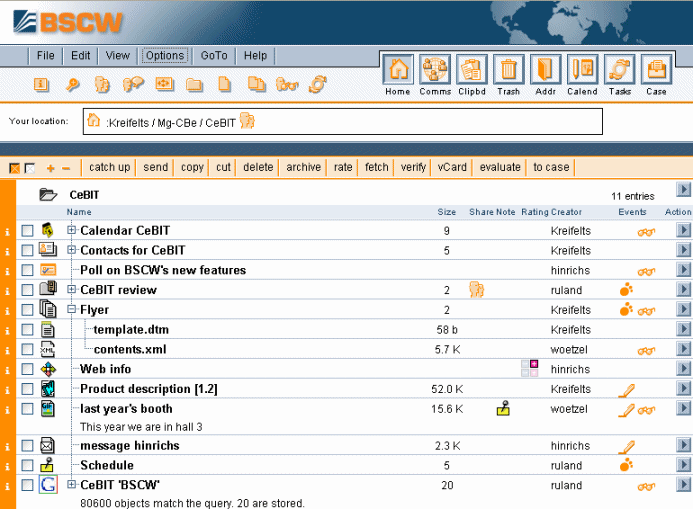Open the Clipbd clipboard icon
The width and height of the screenshot is (693, 509).
pyautogui.click(x=471, y=70)
